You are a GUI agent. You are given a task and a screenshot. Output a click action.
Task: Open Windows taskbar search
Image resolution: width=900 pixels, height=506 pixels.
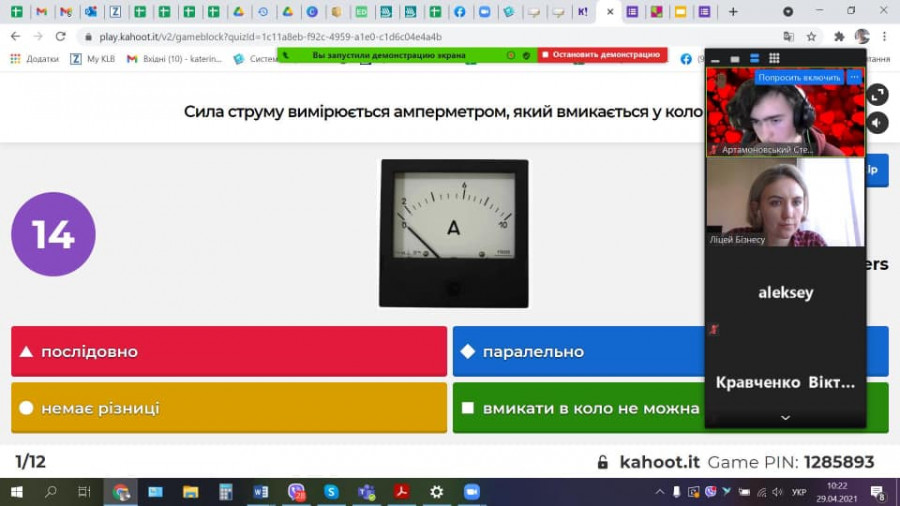tap(51, 492)
